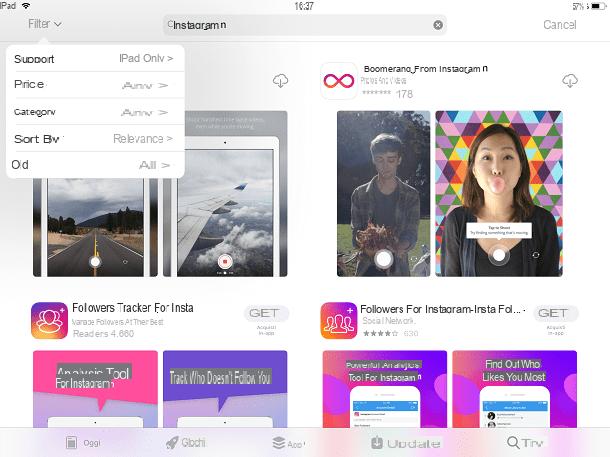Get Followers Tracker For Insta

[266, 313]
